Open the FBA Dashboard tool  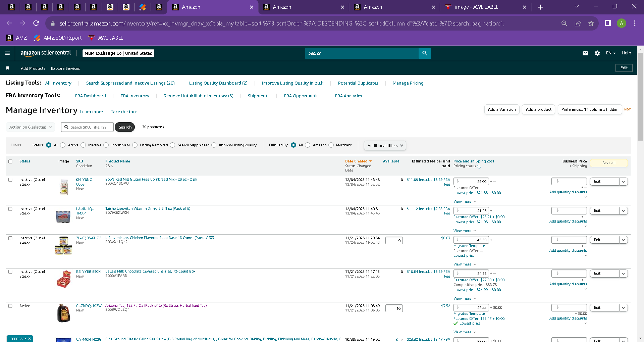coord(91,96)
